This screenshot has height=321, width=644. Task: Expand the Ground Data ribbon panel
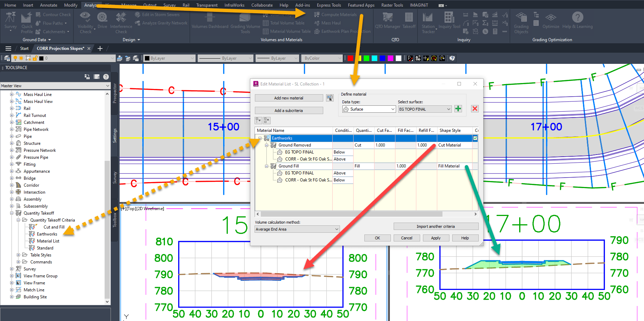click(37, 40)
